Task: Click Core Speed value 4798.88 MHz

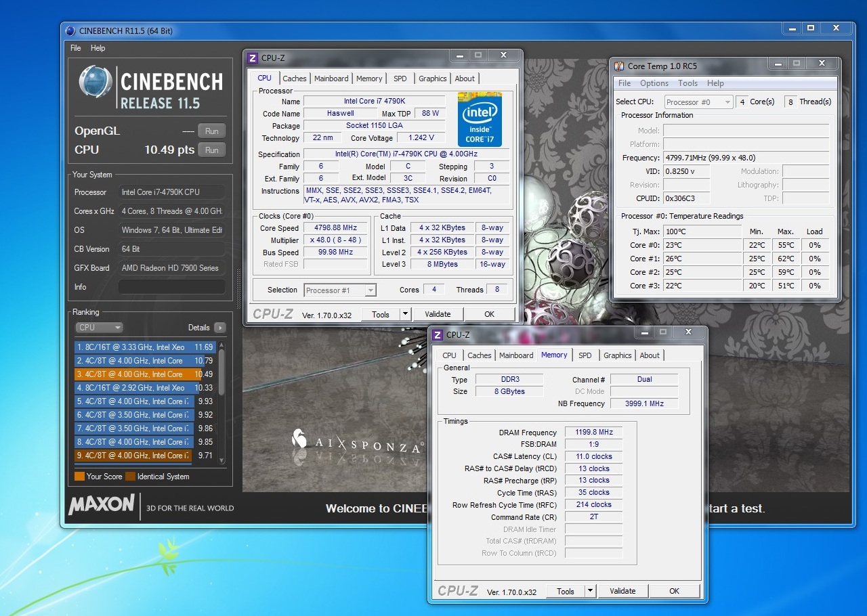Action: coord(335,228)
